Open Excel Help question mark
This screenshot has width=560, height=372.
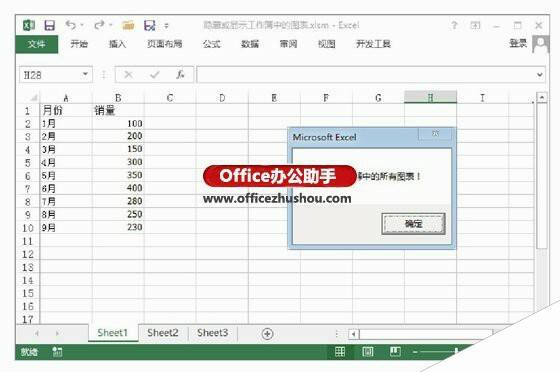(x=454, y=25)
